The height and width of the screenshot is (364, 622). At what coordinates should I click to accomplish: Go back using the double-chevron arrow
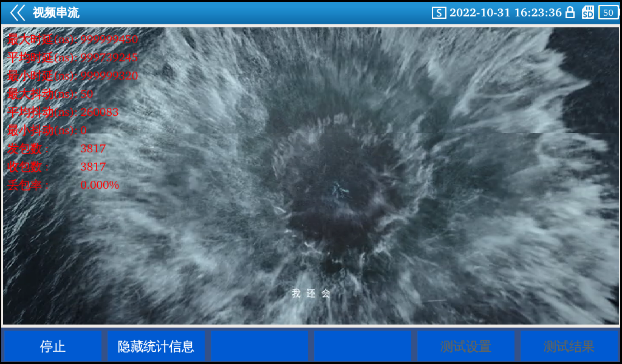(17, 13)
